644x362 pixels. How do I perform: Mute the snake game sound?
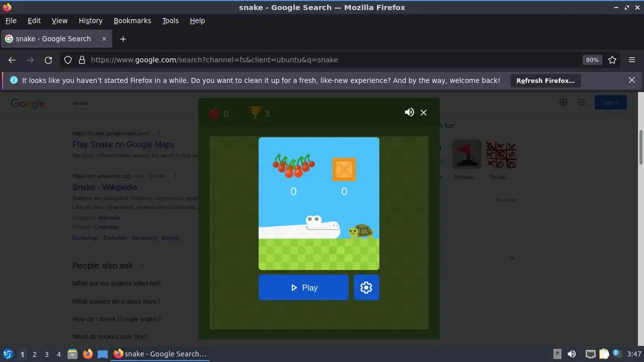(x=410, y=113)
